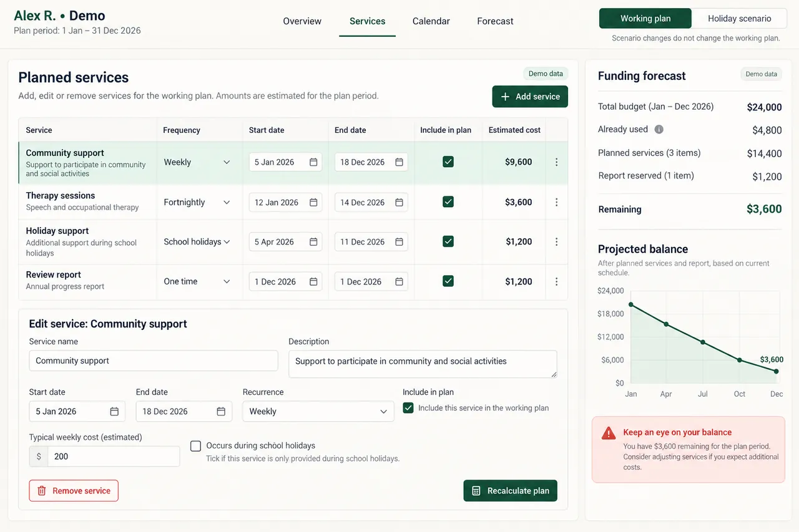Switch to Holiday scenario
Viewport: 799px width, 532px height.
pyautogui.click(x=740, y=19)
